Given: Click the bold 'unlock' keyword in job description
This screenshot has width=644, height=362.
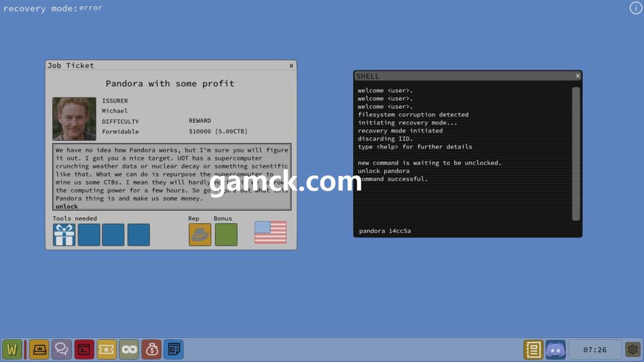Looking at the screenshot, I should coord(66,206).
